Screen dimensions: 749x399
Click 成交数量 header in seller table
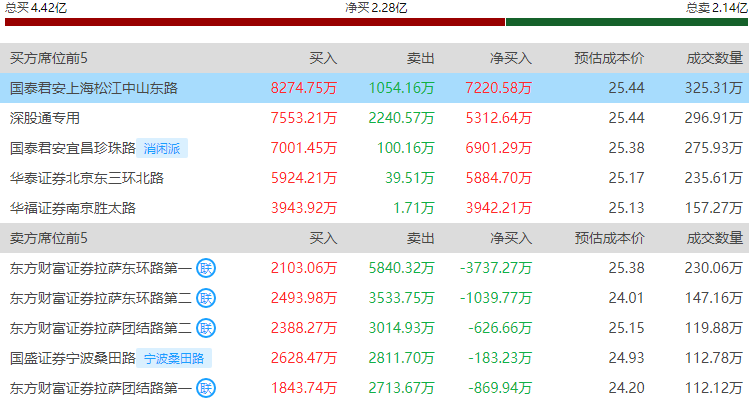coord(715,238)
